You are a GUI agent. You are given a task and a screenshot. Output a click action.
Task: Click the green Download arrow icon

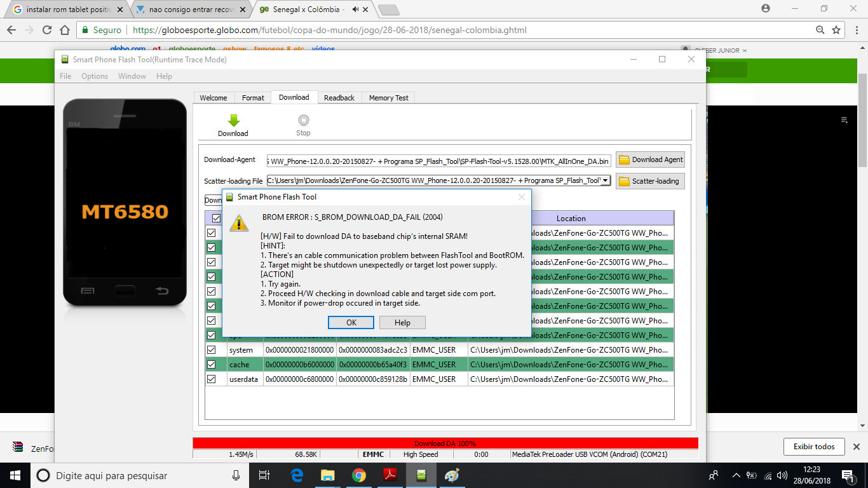(x=233, y=120)
